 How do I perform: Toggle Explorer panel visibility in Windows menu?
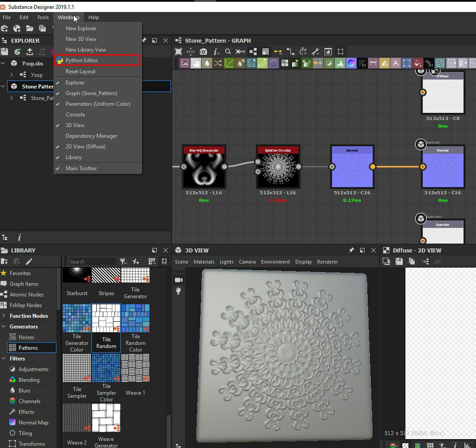pyautogui.click(x=98, y=83)
